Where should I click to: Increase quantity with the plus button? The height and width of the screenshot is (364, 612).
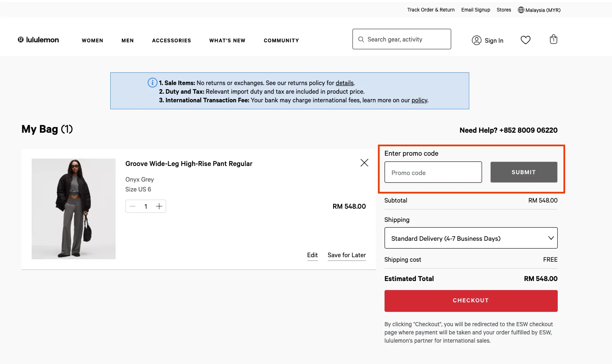[159, 206]
